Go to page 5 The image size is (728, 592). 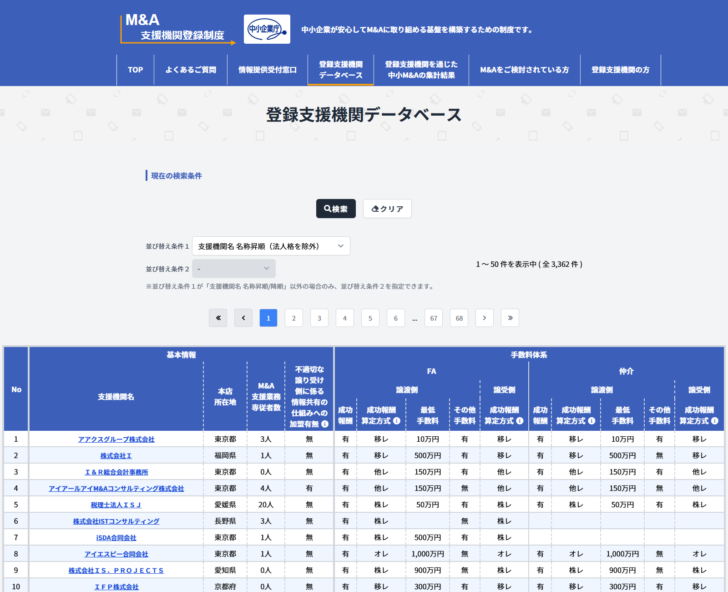370,318
